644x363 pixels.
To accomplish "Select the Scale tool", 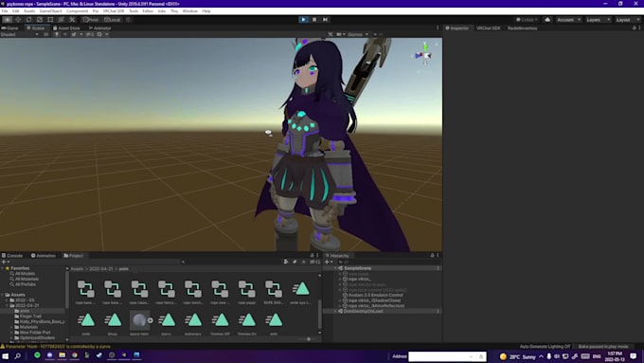I will [x=40, y=19].
